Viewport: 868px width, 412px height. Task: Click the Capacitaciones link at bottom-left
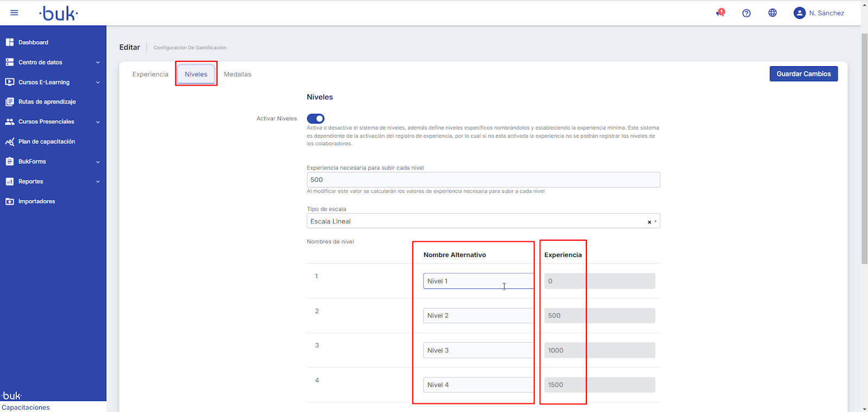coord(25,407)
